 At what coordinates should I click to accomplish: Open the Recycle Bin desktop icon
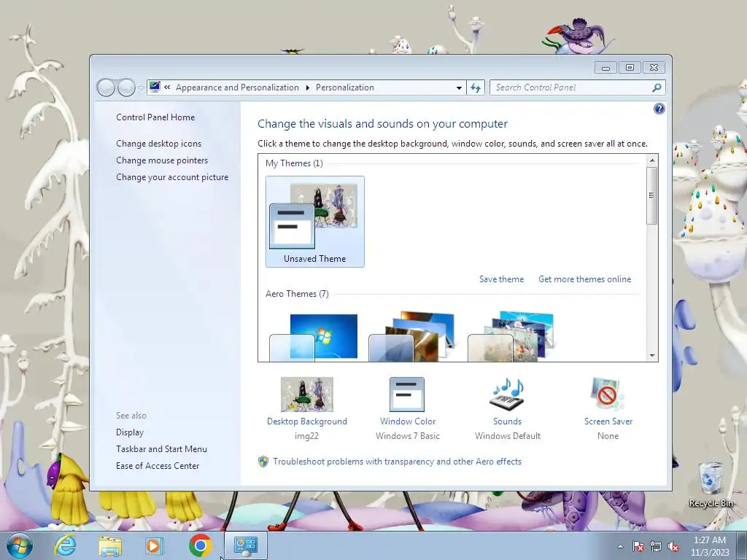[x=711, y=484]
